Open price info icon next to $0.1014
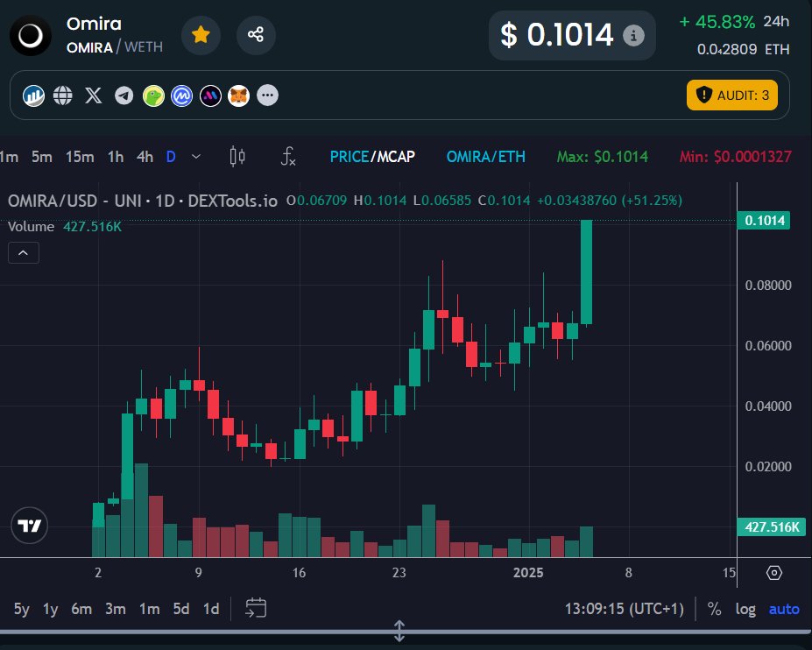The height and width of the screenshot is (650, 812). point(633,35)
